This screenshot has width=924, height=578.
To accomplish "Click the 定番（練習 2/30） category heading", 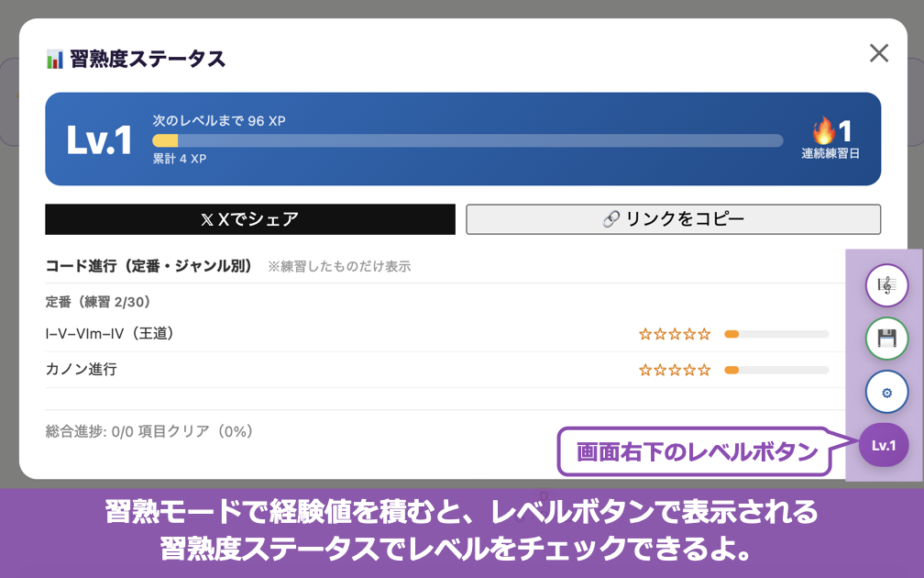I will pos(98,302).
